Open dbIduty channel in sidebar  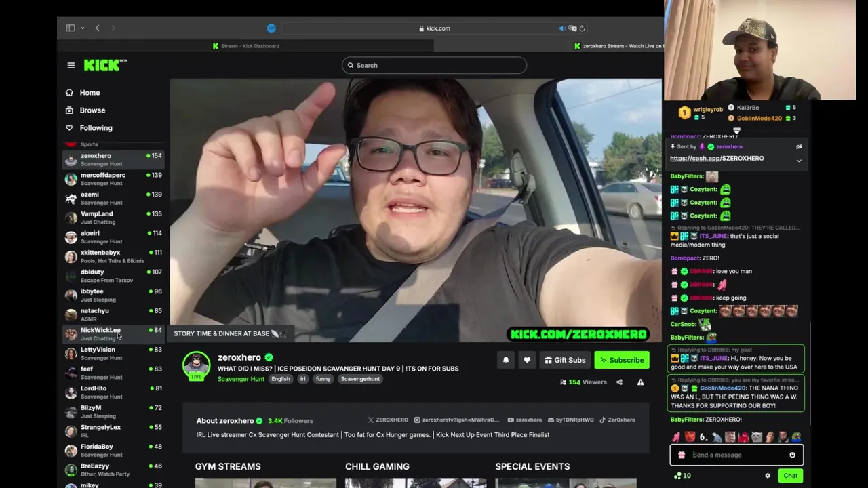(113, 276)
